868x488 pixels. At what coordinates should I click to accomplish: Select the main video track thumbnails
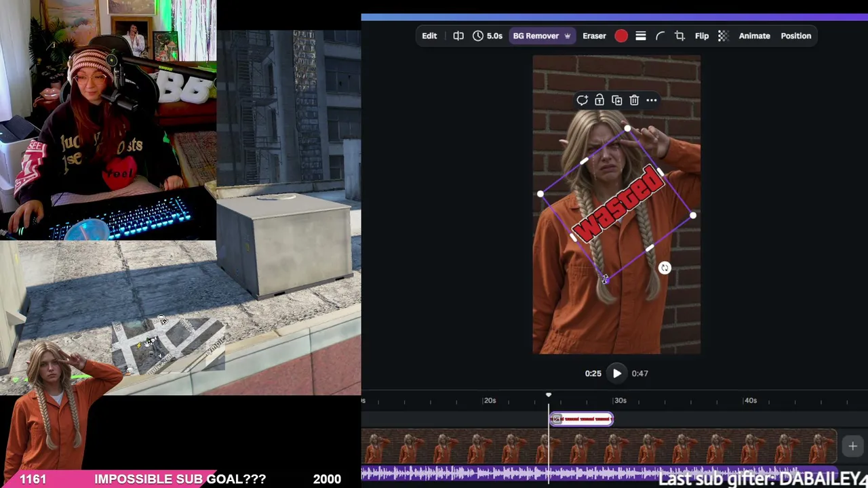pos(599,446)
